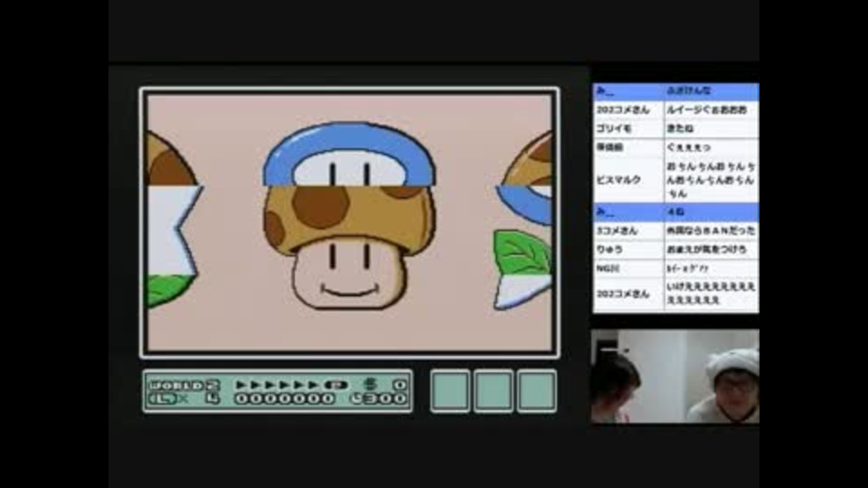Click the Luigi L lives icon
The image size is (868, 488).
pos(162,399)
